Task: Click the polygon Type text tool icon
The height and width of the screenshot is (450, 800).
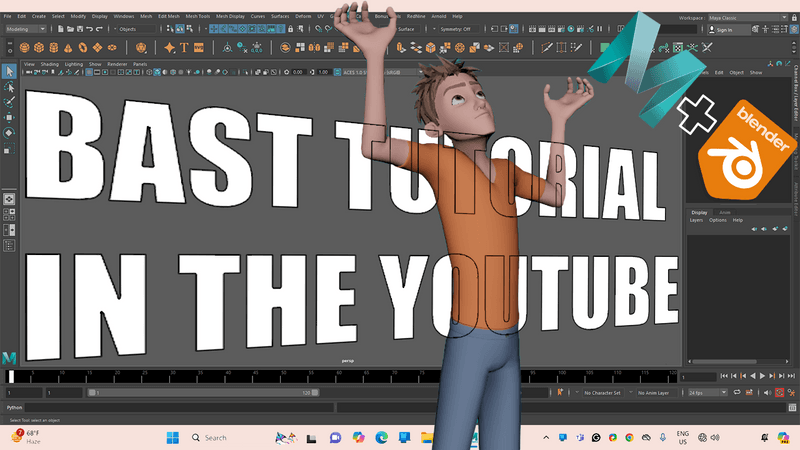Action: coord(184,47)
